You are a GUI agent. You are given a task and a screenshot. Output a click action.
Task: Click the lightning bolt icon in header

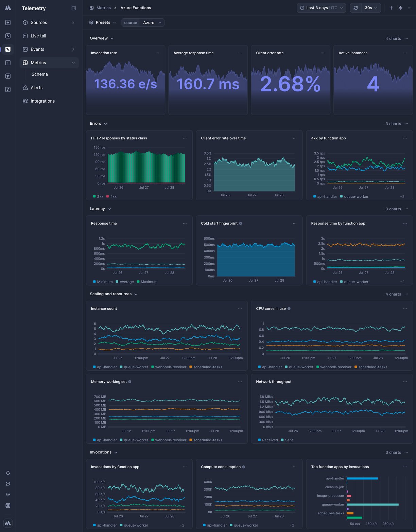400,8
